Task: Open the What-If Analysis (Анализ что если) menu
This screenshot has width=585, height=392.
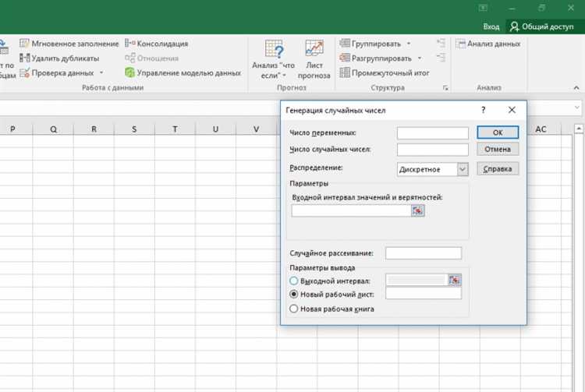Action: tap(274, 60)
